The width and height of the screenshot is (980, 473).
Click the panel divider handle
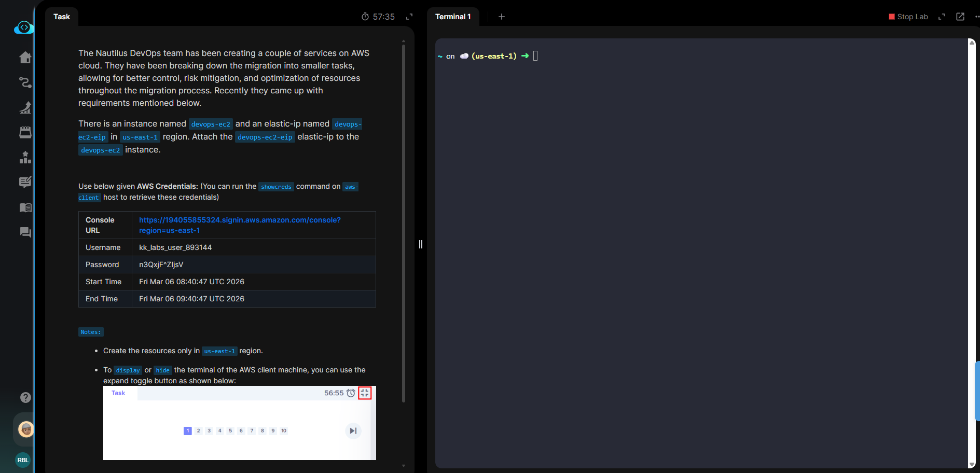click(x=421, y=244)
